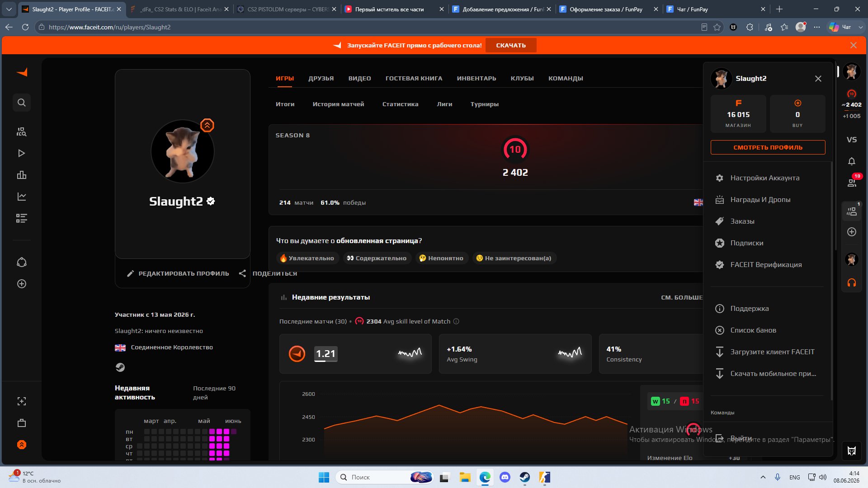Switch to the ДРУЗЬЯ tab
Viewport: 868px width, 488px height.
pyautogui.click(x=321, y=78)
